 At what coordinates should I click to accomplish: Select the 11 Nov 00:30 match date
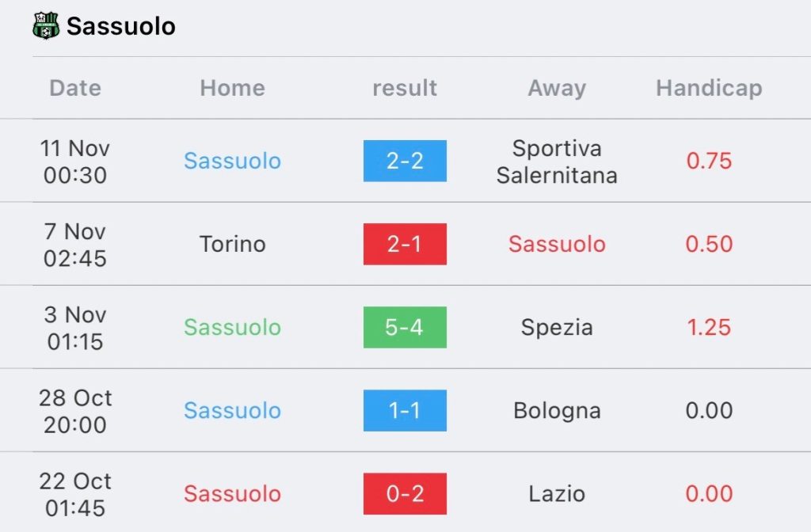75,161
